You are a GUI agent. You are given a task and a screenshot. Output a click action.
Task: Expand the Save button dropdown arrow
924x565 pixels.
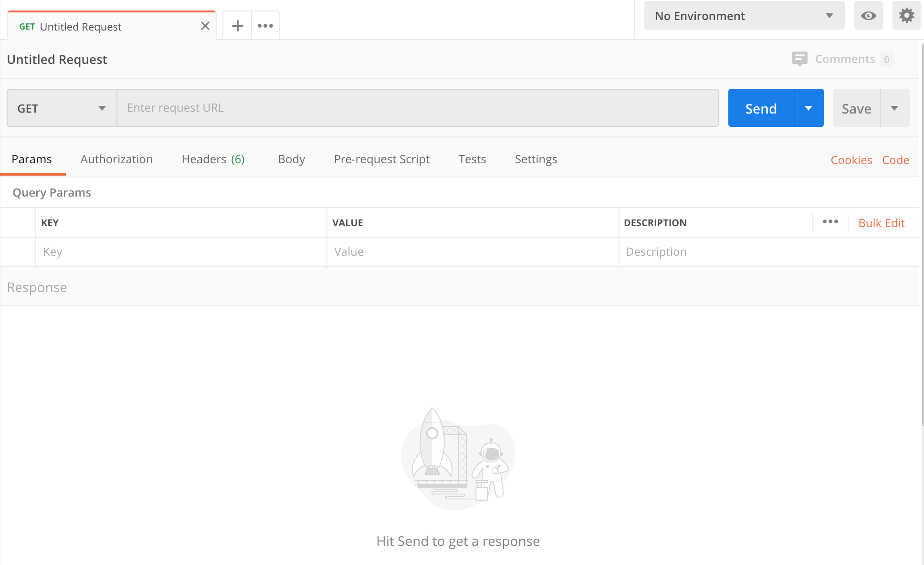pos(895,108)
